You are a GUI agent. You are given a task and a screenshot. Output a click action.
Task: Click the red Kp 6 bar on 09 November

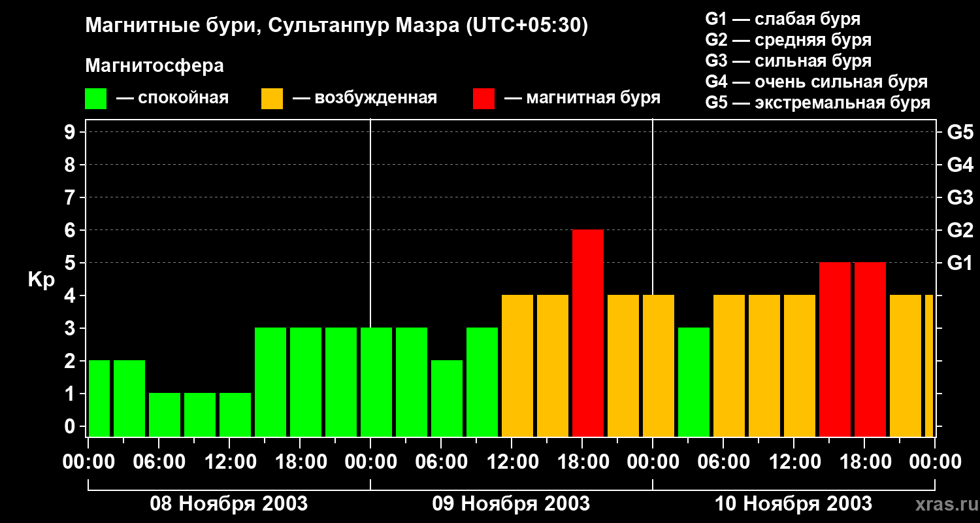click(588, 333)
